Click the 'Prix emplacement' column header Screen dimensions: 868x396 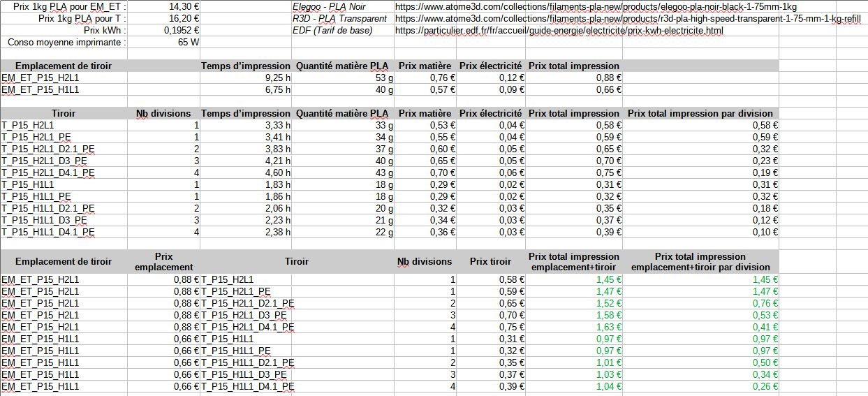[163, 262]
